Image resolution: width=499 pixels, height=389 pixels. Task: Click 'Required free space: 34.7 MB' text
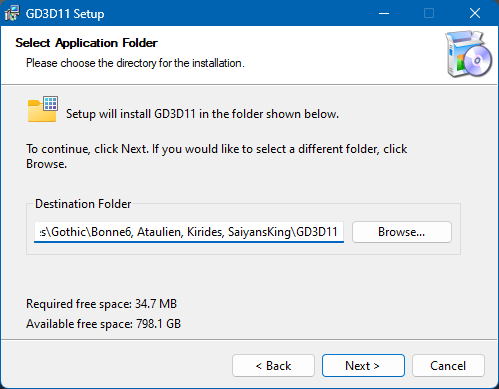[x=101, y=304]
